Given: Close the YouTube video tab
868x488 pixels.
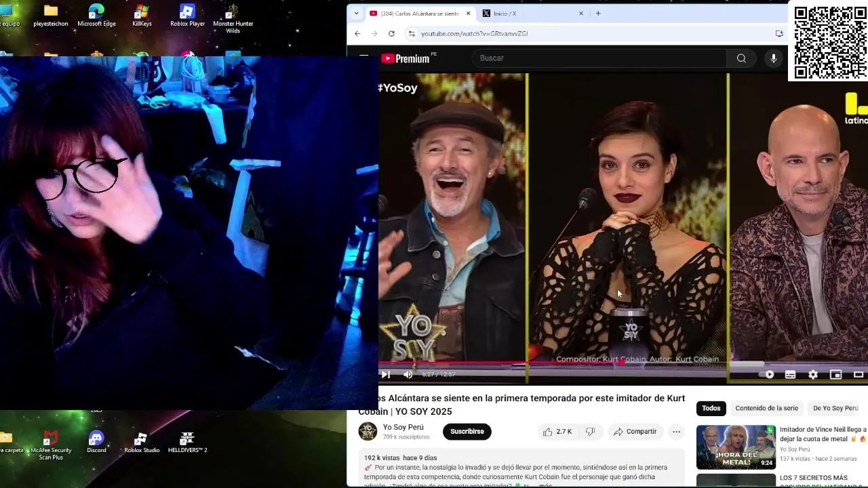Looking at the screenshot, I should [x=468, y=14].
